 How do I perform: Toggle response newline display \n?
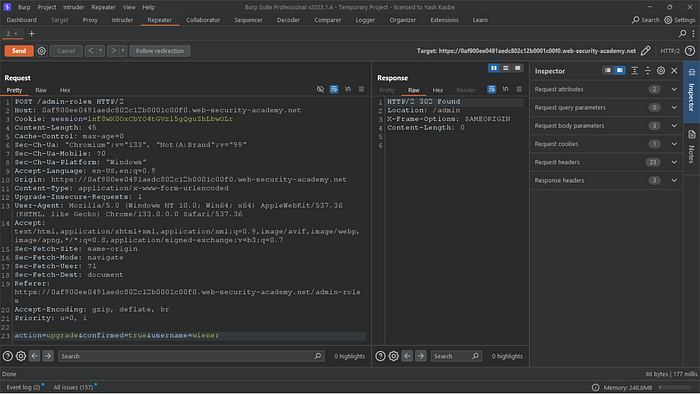pyautogui.click(x=505, y=89)
